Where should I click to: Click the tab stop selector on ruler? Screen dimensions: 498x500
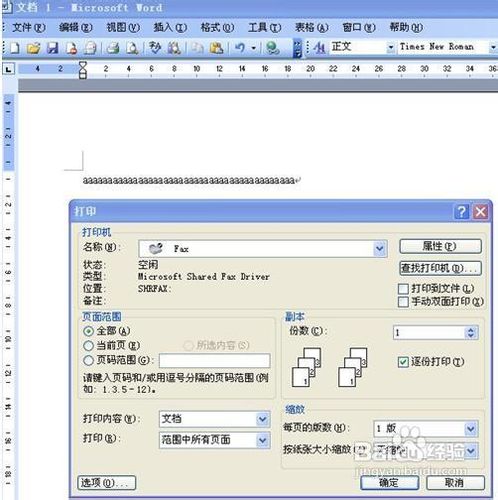(x=8, y=69)
